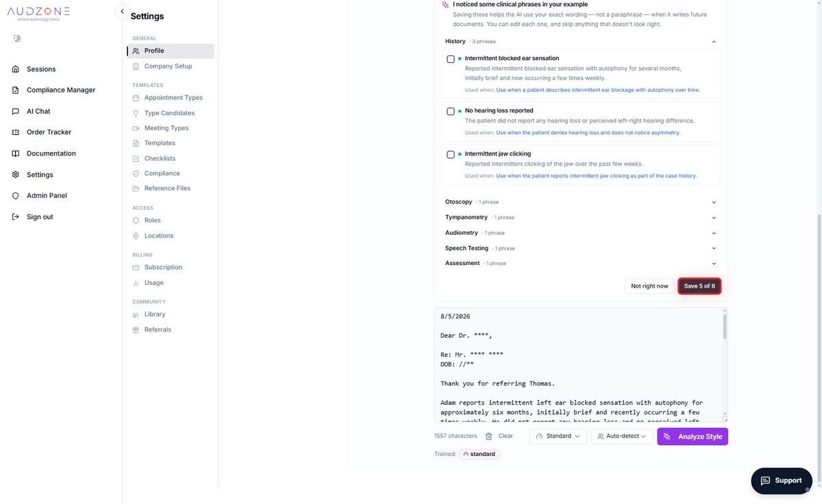Open Appointment Types in settings menu

pyautogui.click(x=173, y=98)
